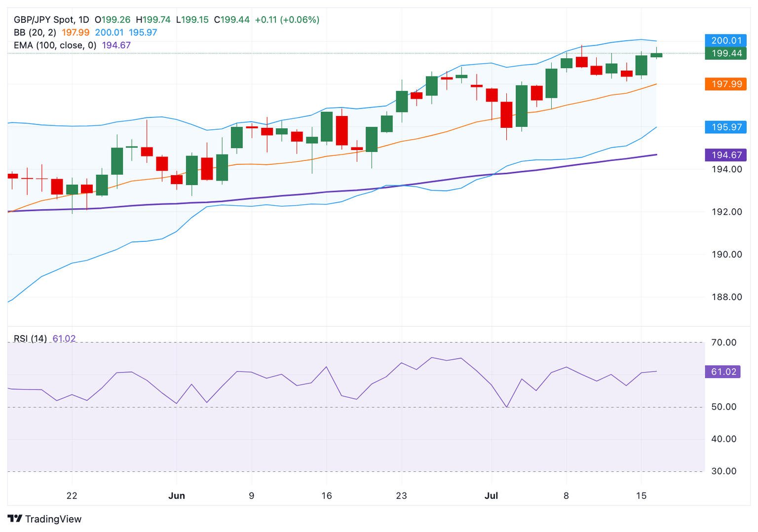Click the purple 61.02 RSI value tag
758x532 pixels.
click(x=723, y=372)
